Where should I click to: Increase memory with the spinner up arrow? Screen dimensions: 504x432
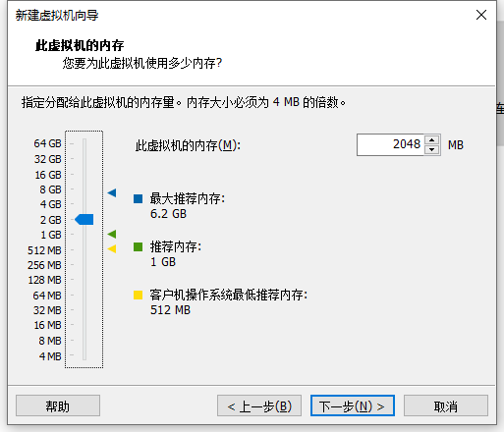pyautogui.click(x=432, y=140)
